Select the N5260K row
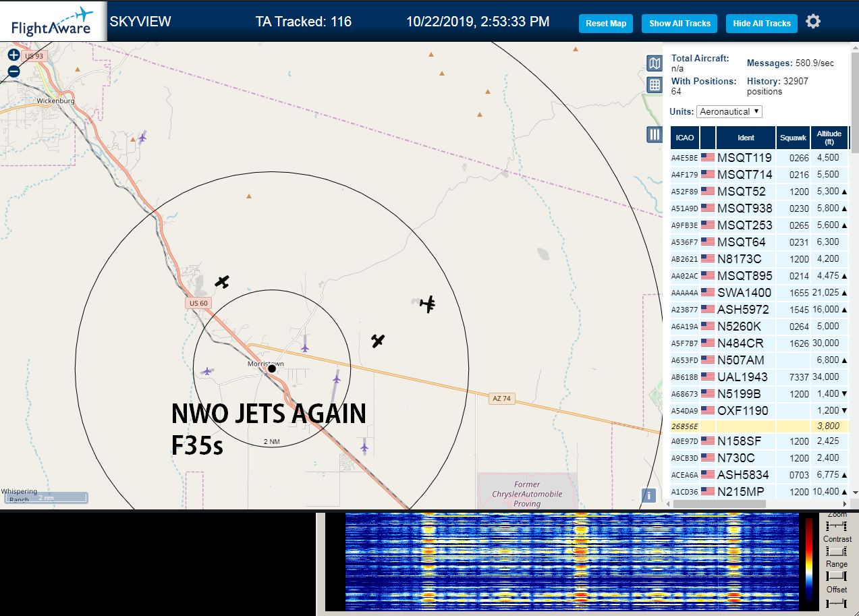 coord(759,327)
